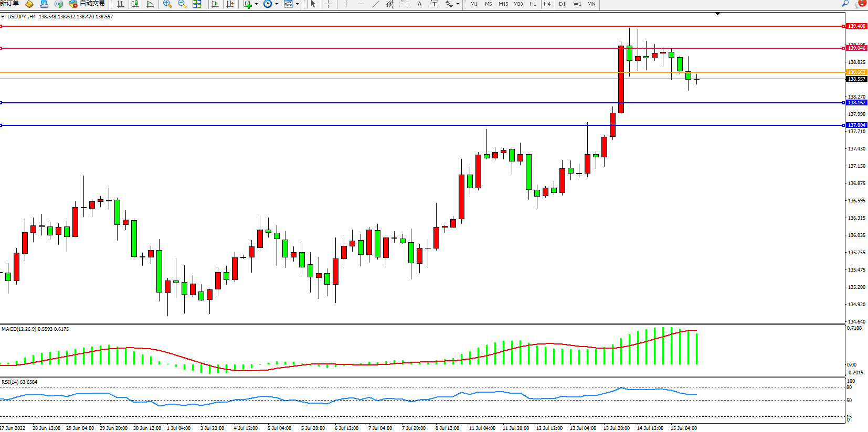This screenshot has width=868, height=432.
Task: Switch to the H1 timeframe
Action: coord(533,4)
